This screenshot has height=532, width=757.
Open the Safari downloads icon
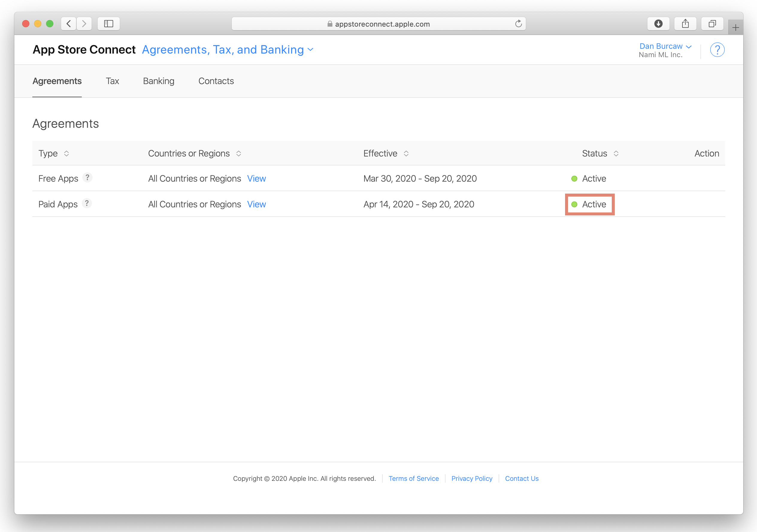pos(658,24)
